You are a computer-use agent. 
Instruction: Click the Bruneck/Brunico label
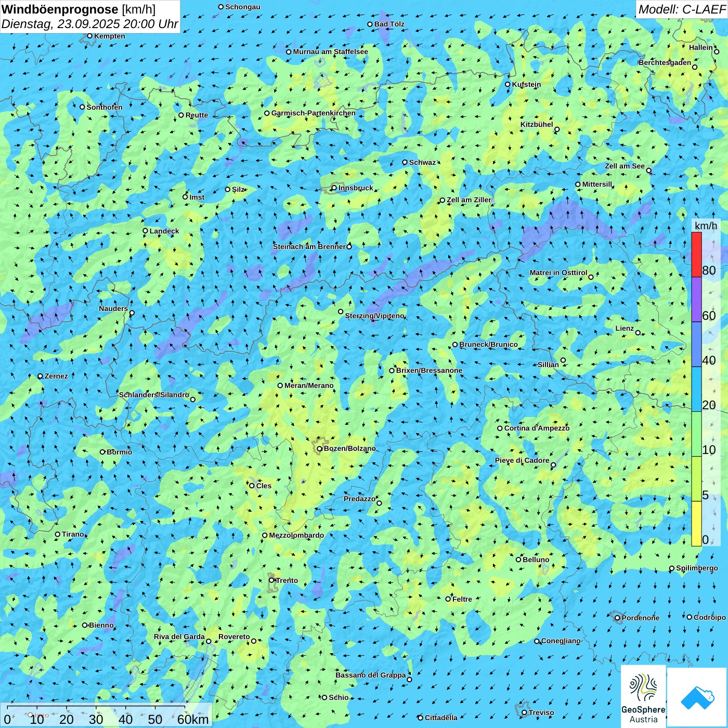point(488,344)
